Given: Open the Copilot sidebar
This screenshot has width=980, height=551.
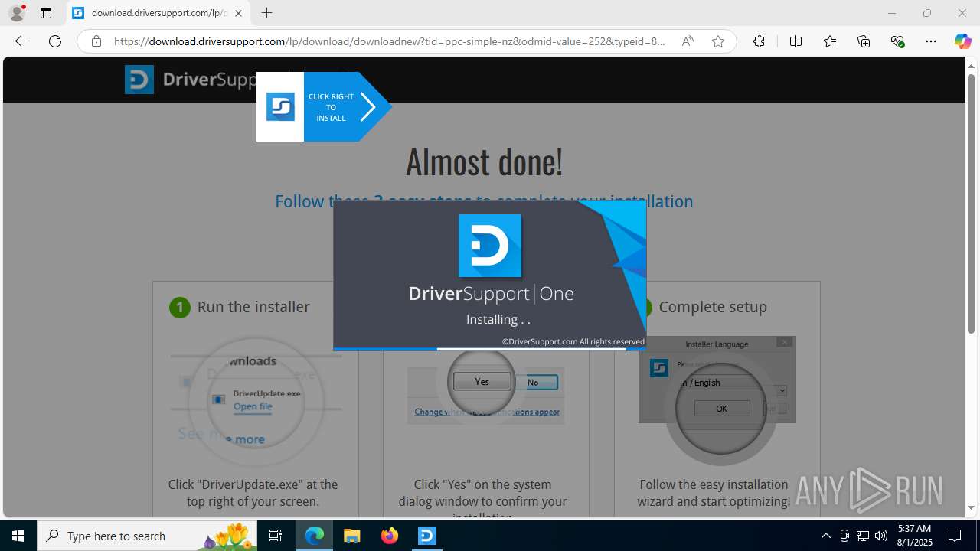Looking at the screenshot, I should tap(962, 41).
